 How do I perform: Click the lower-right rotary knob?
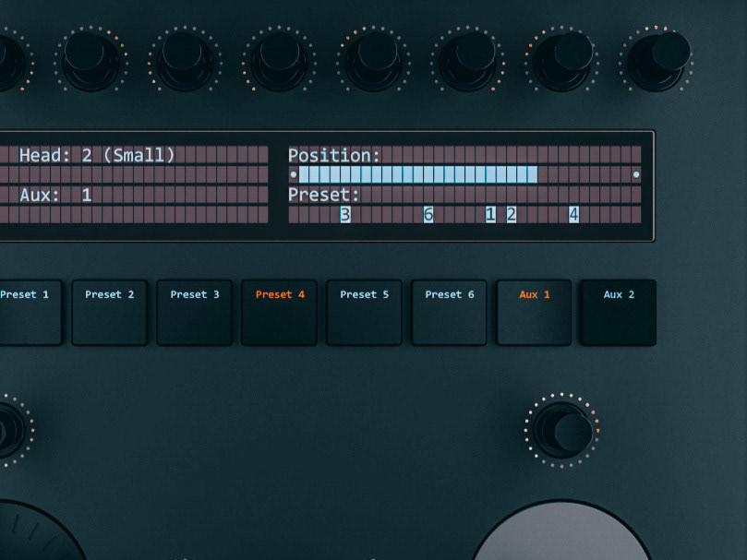[563, 430]
